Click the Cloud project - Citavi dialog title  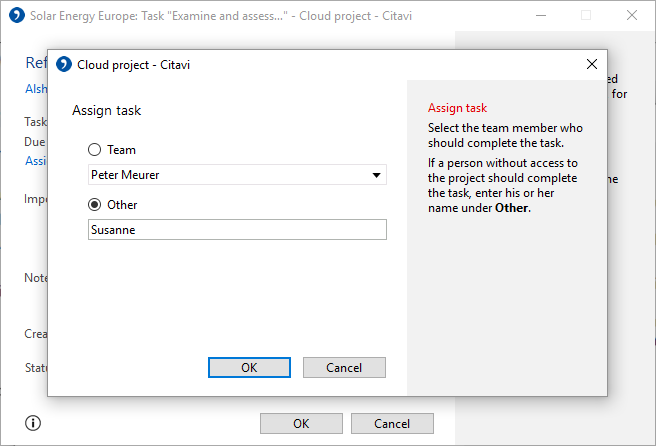click(133, 65)
